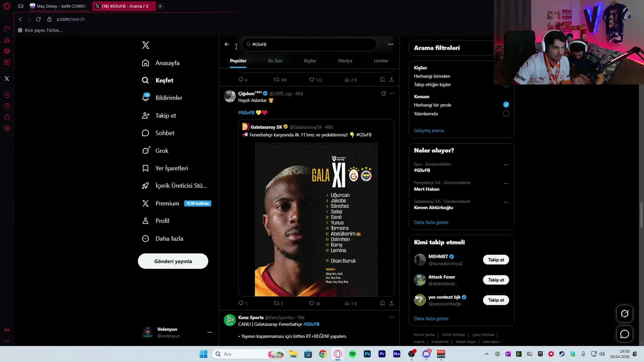Open Opera sidebar settings gear
Screen dimensions: 644x362
pyautogui.click(x=7, y=128)
